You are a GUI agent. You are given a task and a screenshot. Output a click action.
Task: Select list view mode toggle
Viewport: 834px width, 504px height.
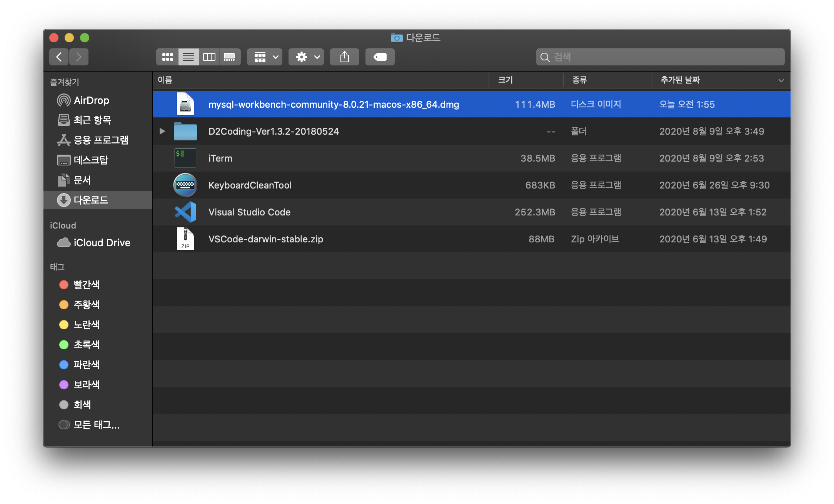point(188,57)
